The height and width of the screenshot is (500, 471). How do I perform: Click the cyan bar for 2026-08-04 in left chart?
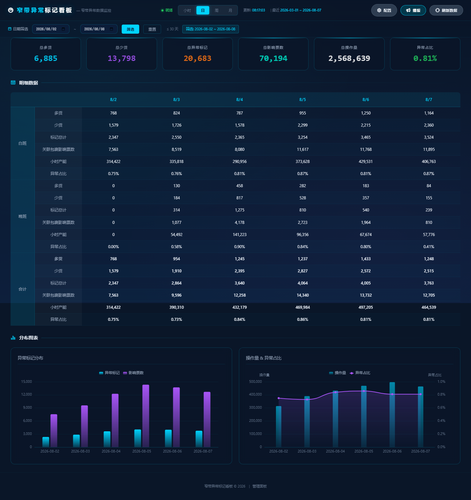(x=107, y=439)
